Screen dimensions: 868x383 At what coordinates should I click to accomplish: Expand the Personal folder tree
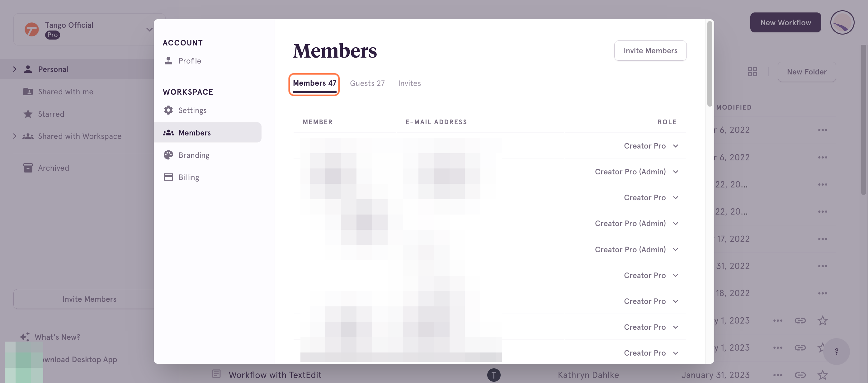[x=15, y=69]
